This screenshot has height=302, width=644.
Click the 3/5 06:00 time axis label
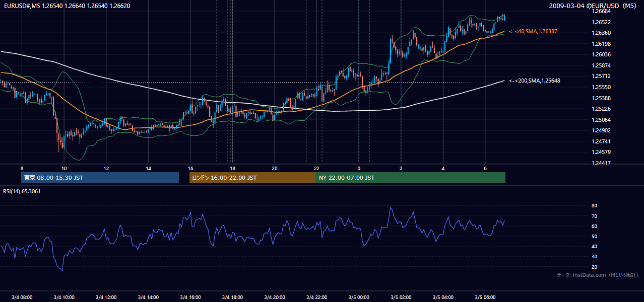click(485, 297)
